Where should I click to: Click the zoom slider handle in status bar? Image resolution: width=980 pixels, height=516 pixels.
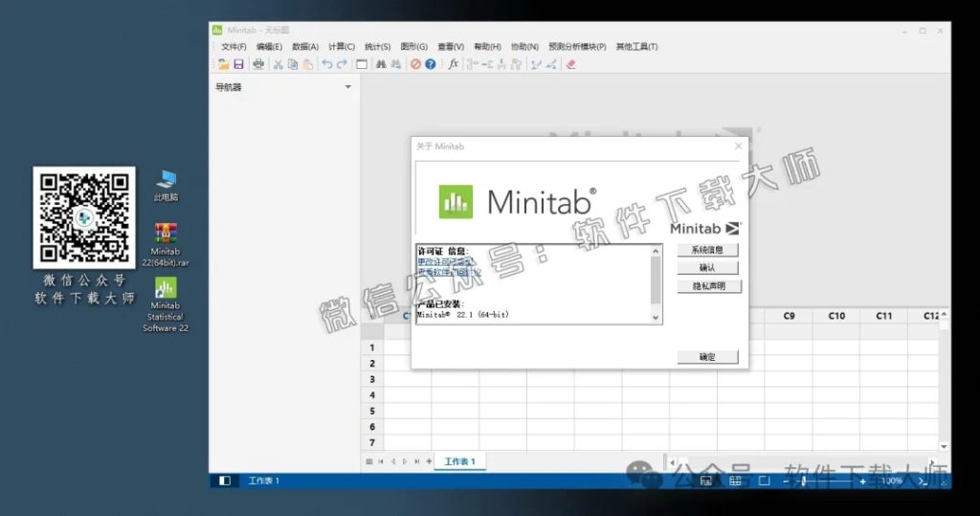(x=804, y=481)
